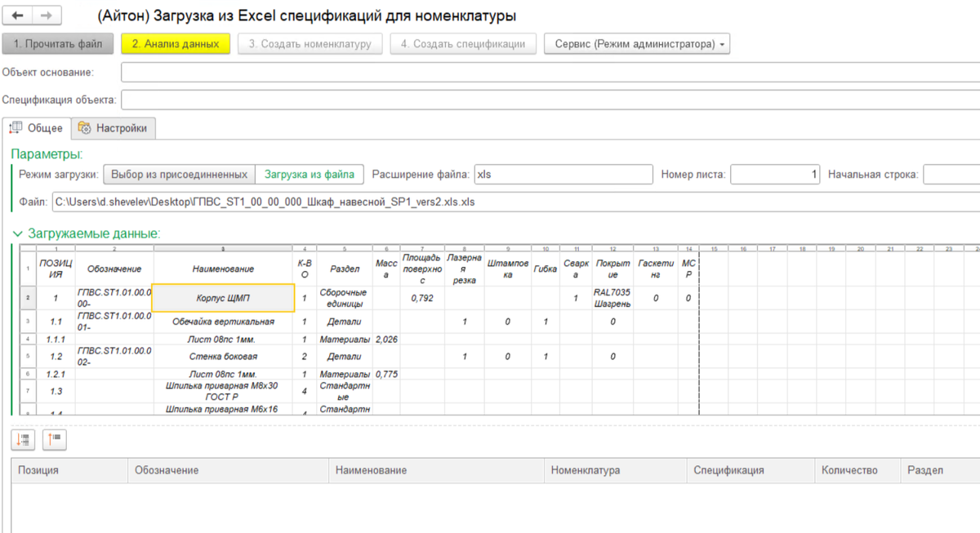Open the Сервис (Режим администратора) dropdown
Image resolution: width=980 pixels, height=533 pixels.
coord(637,44)
